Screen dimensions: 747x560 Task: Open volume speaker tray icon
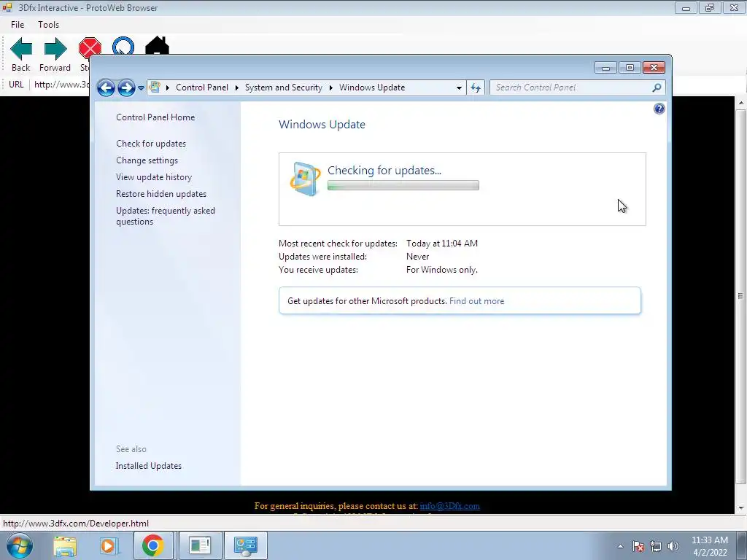point(673,546)
